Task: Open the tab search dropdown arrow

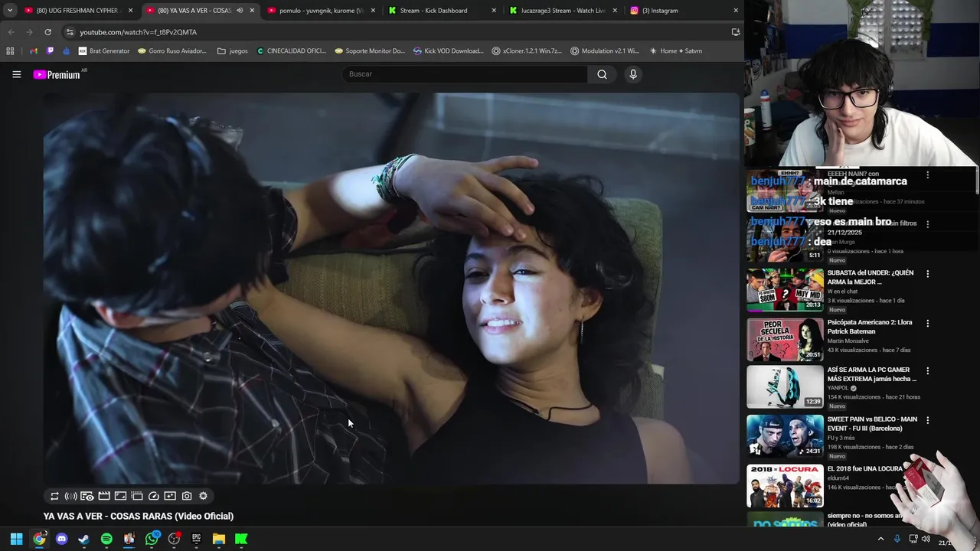Action: (x=9, y=11)
